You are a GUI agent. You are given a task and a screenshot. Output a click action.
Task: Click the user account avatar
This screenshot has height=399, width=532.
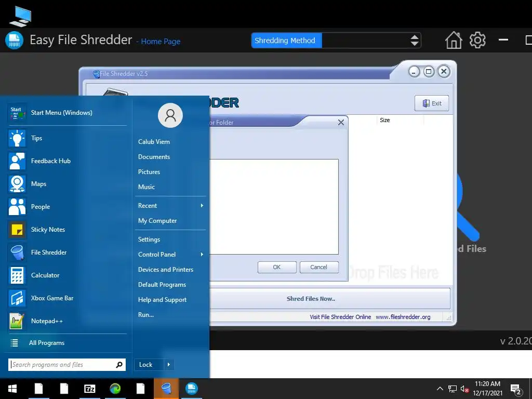(x=170, y=115)
